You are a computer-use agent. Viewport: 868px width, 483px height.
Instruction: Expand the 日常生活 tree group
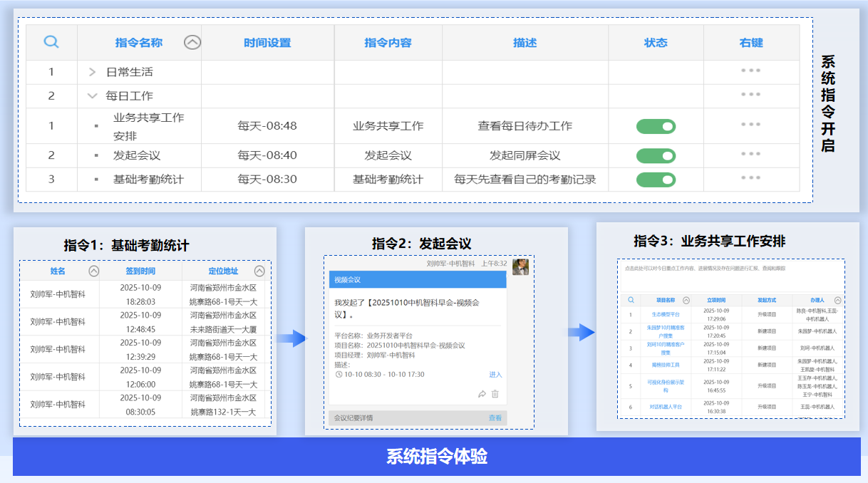92,72
